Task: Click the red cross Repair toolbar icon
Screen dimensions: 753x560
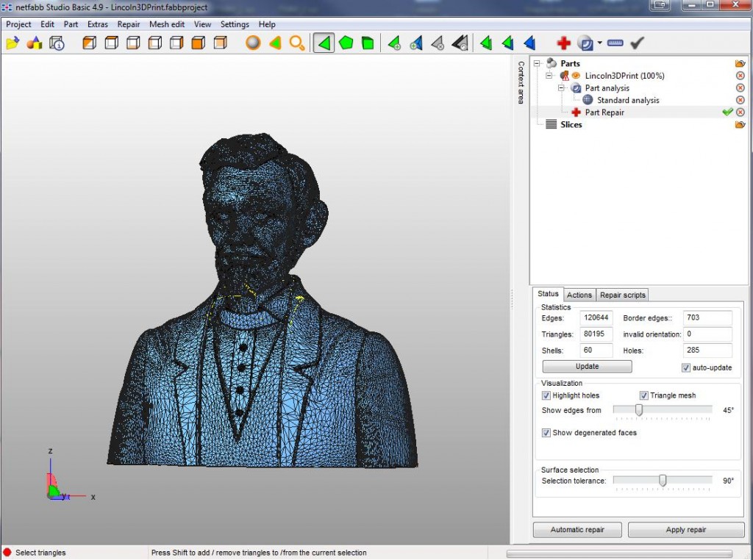Action: tap(563, 43)
